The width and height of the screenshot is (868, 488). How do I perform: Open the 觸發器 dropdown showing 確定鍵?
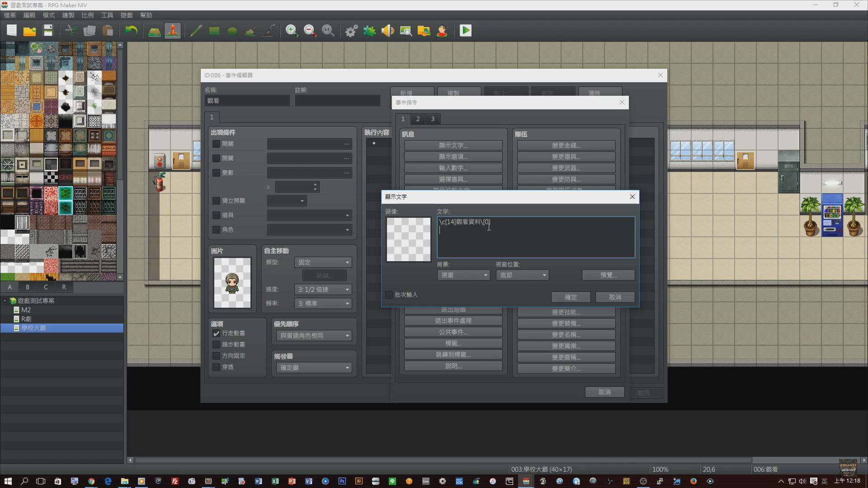[314, 367]
